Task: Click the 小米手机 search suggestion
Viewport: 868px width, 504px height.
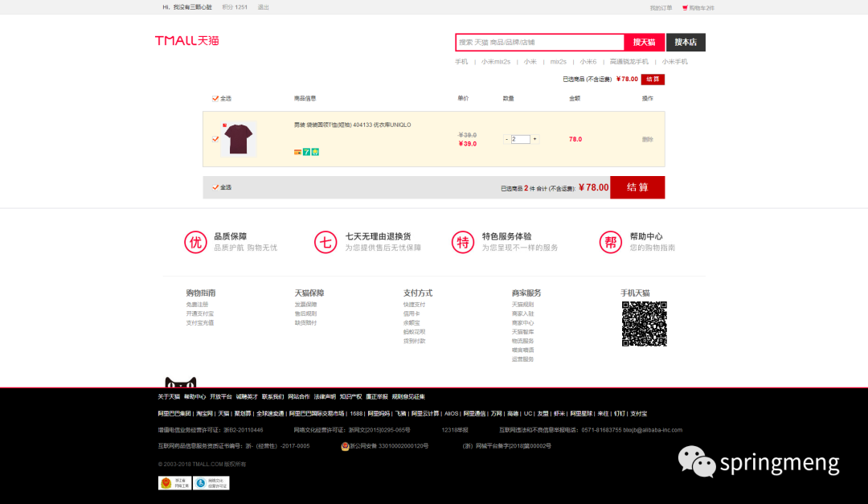Action: click(x=675, y=61)
